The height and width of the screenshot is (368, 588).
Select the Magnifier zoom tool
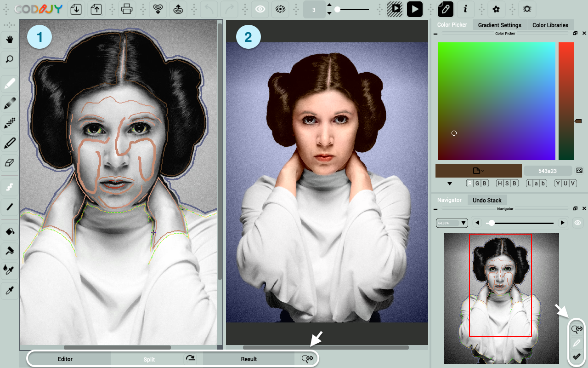pos(10,59)
